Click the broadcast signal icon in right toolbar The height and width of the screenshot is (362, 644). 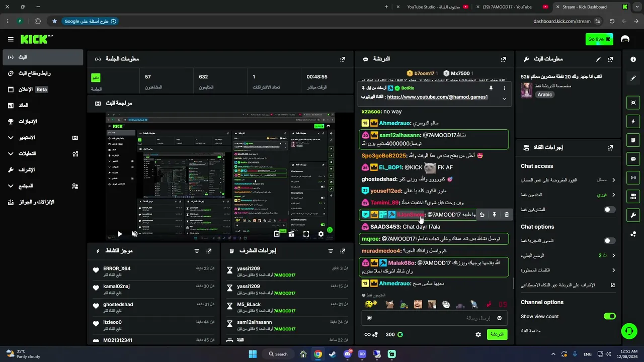click(633, 177)
